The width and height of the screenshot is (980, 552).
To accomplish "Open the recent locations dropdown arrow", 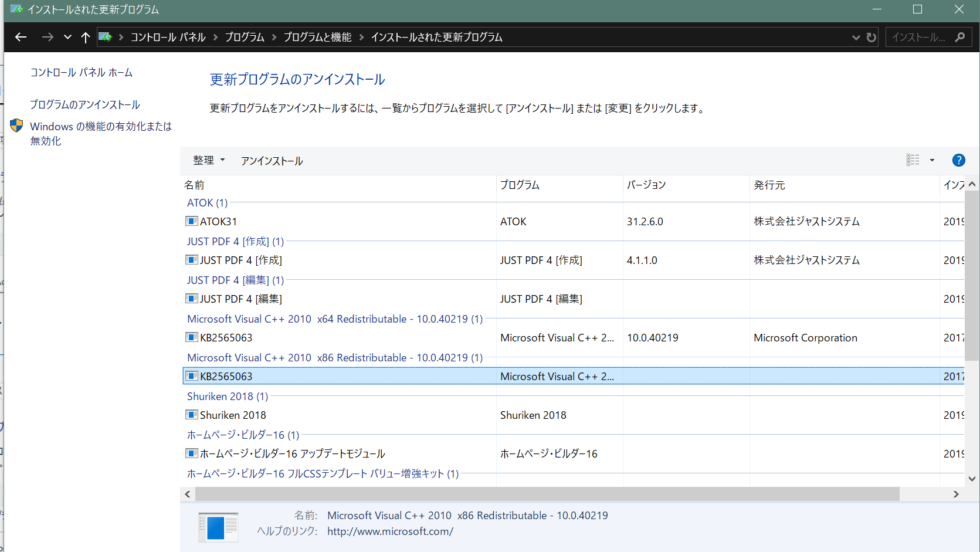I will (67, 37).
